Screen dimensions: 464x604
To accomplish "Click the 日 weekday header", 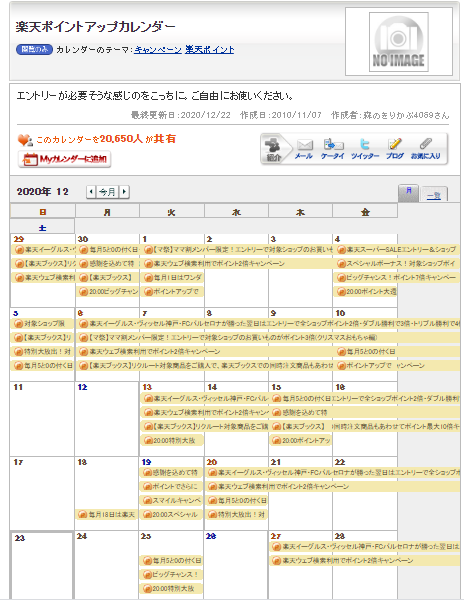I will [x=43, y=211].
